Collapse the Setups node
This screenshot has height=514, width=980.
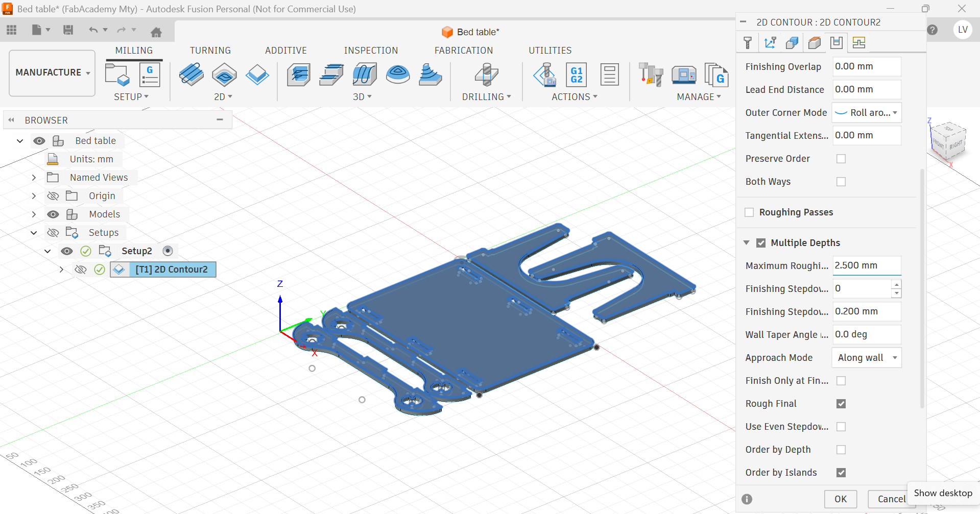(x=34, y=233)
